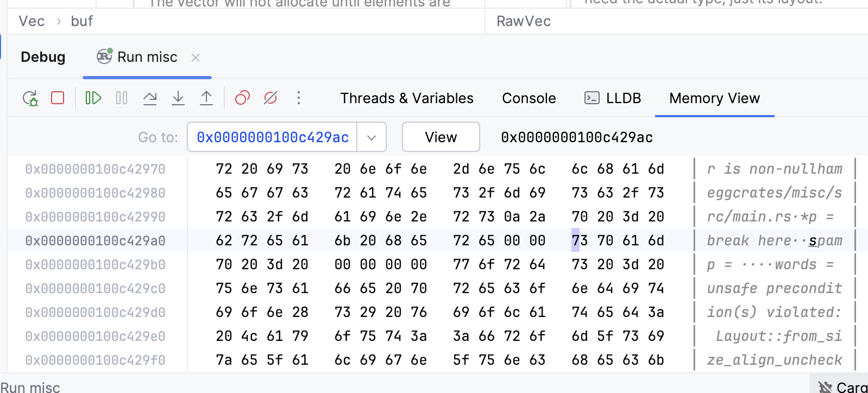The image size is (868, 393).
Task: Click the highlighted 73 byte in row 429a0
Action: 580,240
